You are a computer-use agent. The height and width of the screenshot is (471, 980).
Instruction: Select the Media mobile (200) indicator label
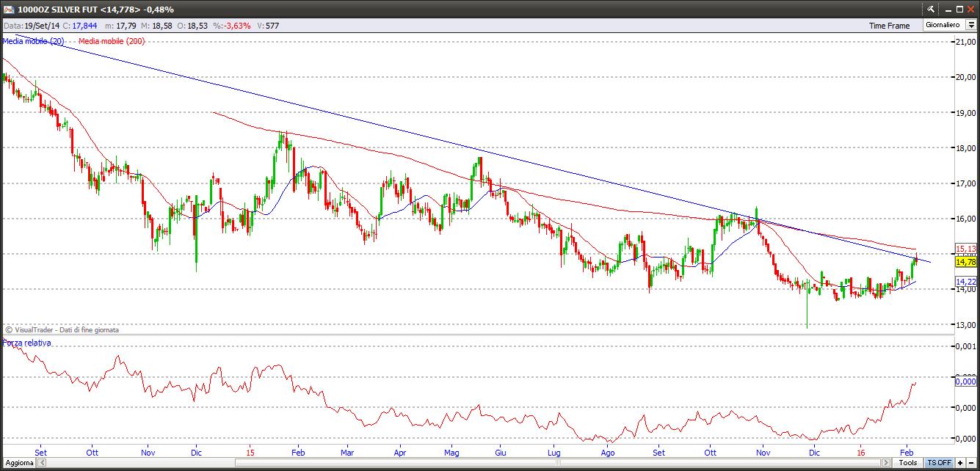point(112,41)
